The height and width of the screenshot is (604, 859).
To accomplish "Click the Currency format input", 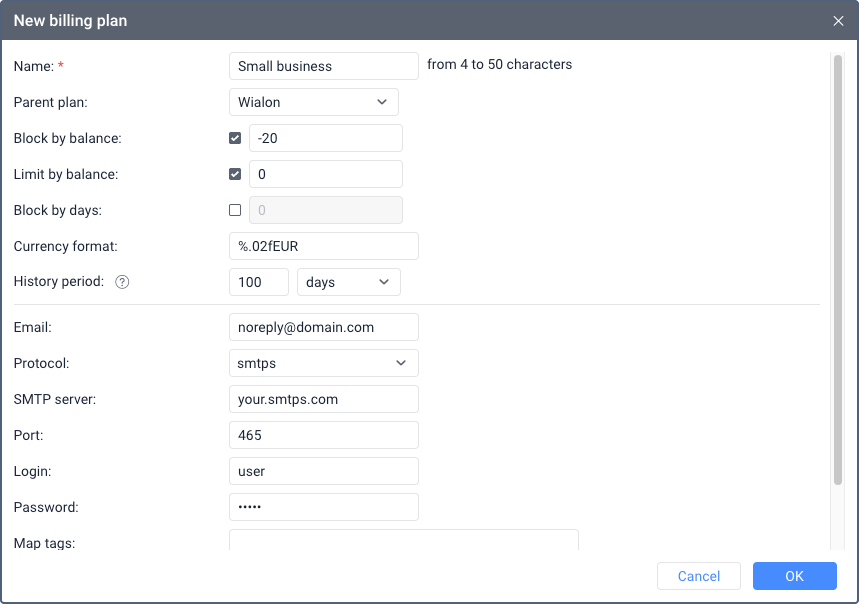I will point(323,246).
